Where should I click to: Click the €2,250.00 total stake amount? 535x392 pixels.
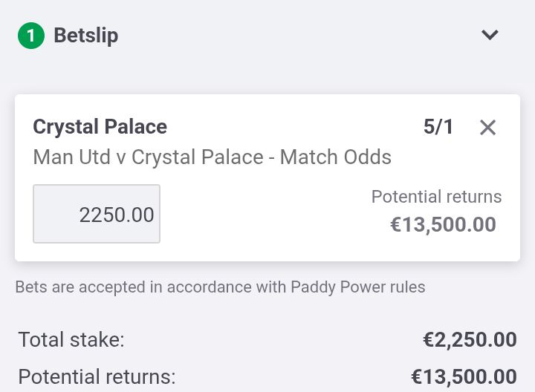(x=470, y=340)
